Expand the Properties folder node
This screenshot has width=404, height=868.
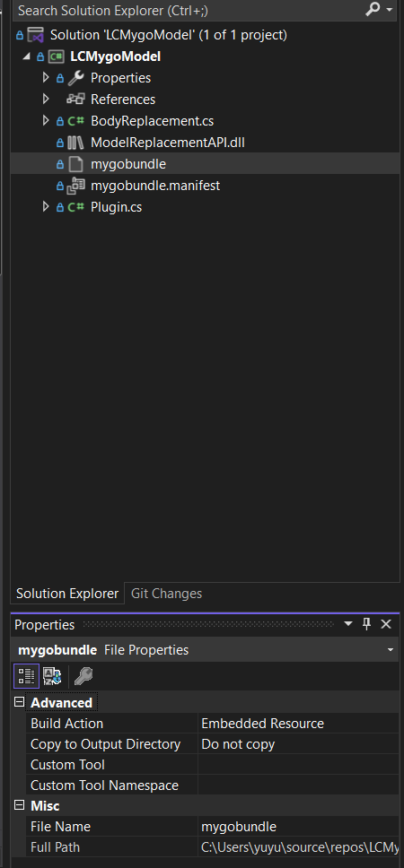(47, 78)
